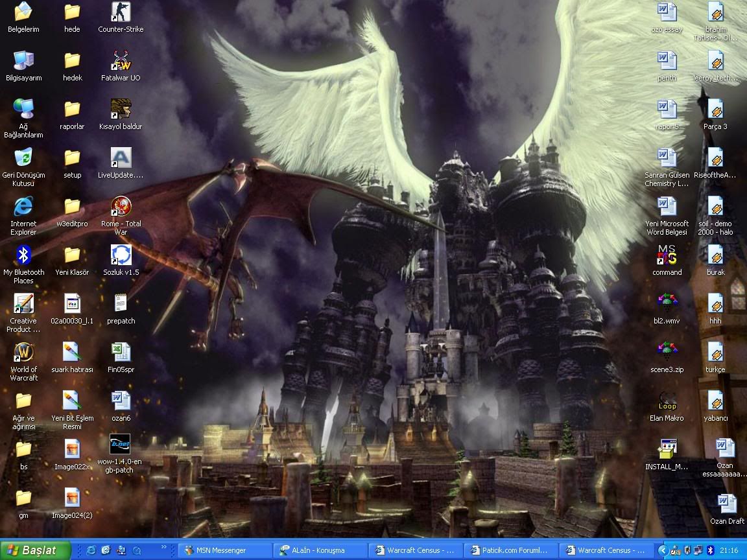Select the wow-1.4.0-en gb-patch file
Viewport: 747px width, 560px height.
[x=120, y=445]
